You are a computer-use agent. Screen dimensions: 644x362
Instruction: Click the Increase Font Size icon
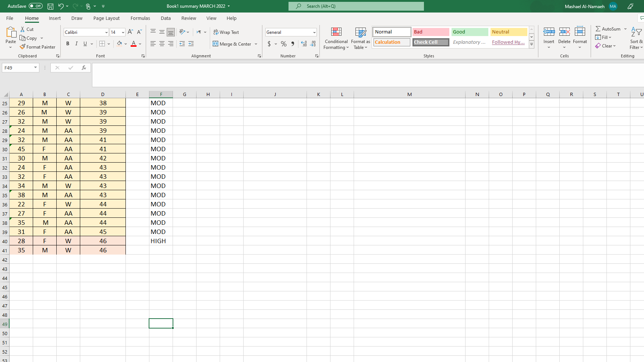coord(130,32)
